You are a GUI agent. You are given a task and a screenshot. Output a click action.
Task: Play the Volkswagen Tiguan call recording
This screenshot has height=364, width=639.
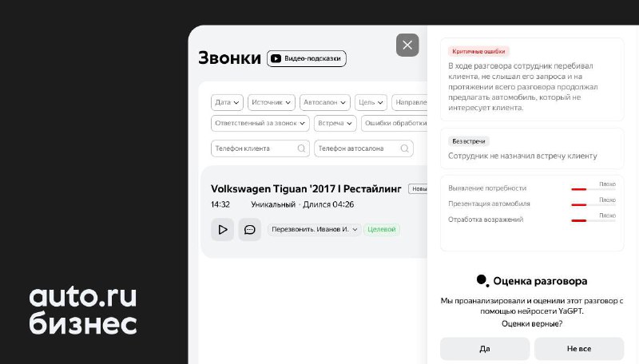click(223, 230)
